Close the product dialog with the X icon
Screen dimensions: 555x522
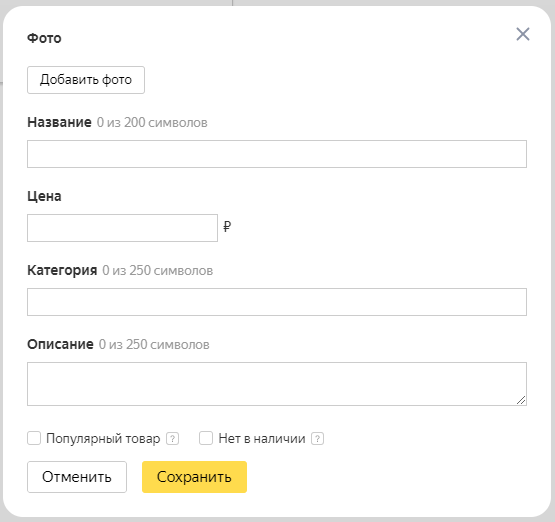[x=523, y=34]
